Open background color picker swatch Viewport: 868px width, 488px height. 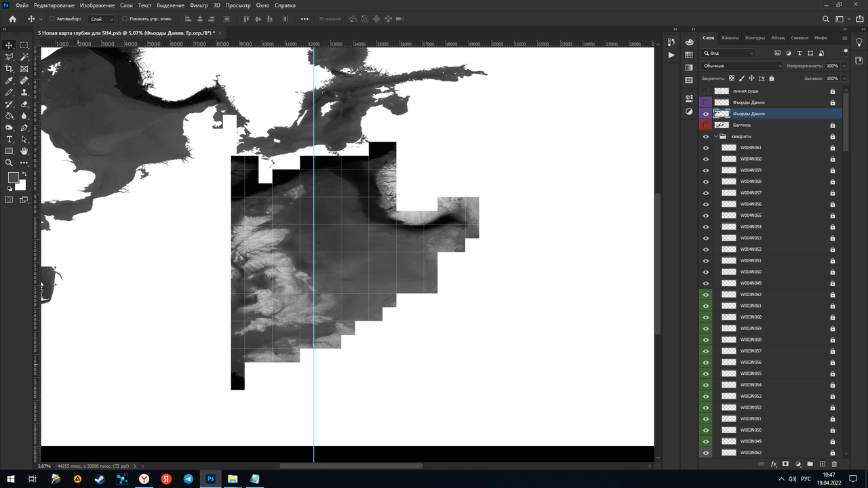click(x=22, y=186)
